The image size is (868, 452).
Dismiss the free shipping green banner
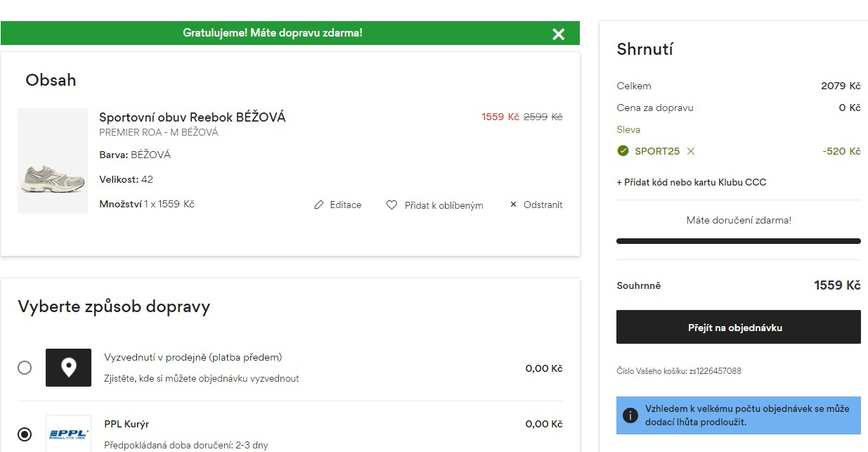pos(558,34)
